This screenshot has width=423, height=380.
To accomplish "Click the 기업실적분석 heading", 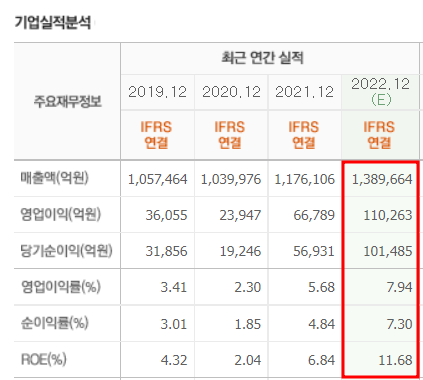I will click(x=53, y=23).
